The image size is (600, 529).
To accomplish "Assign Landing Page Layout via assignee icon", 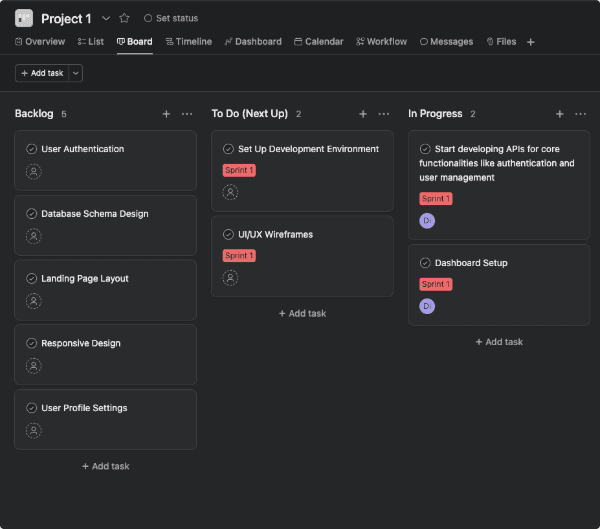I will pos(34,301).
